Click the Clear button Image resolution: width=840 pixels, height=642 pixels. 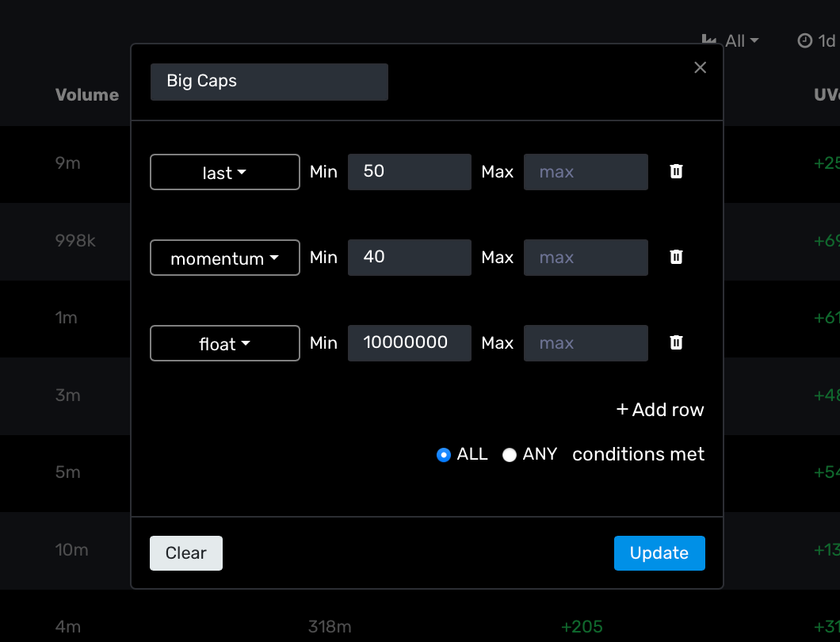click(x=185, y=552)
